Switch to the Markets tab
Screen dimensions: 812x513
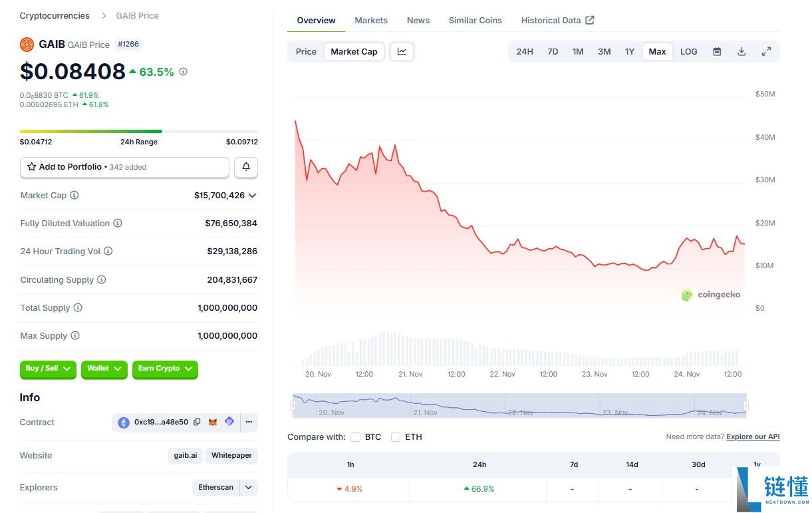[x=371, y=21]
